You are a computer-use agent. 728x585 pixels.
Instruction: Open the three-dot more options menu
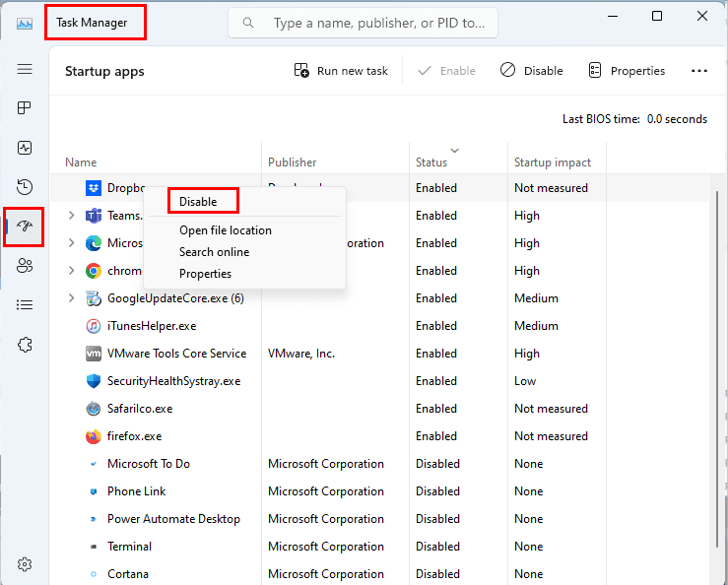click(x=699, y=71)
